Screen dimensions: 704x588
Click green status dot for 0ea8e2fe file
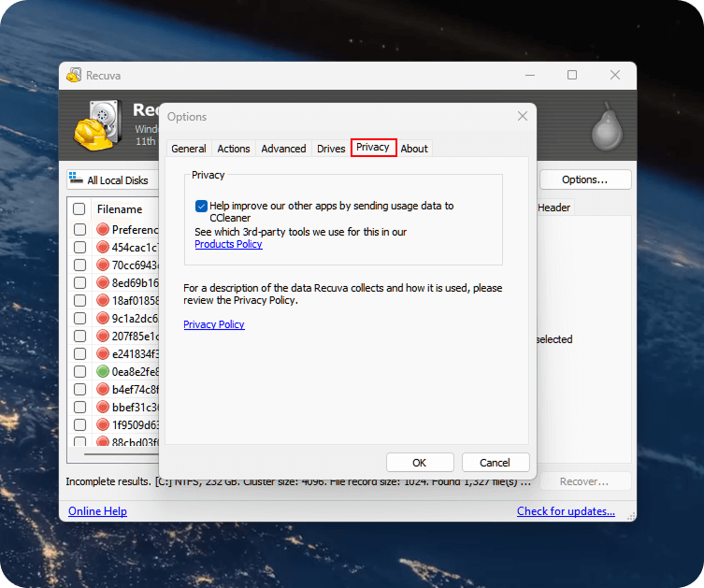click(103, 371)
